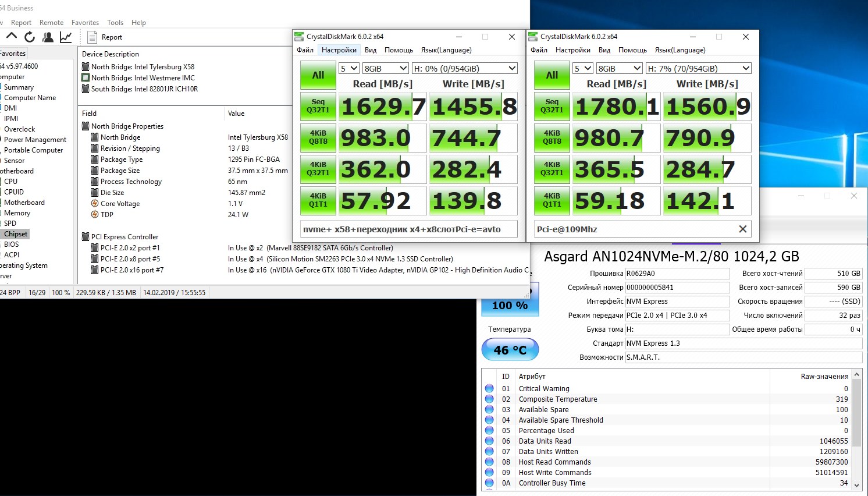Run the Seq Q32T1 test in the H: 0% CrystalDiskMark window
The image size is (868, 496).
tap(318, 107)
